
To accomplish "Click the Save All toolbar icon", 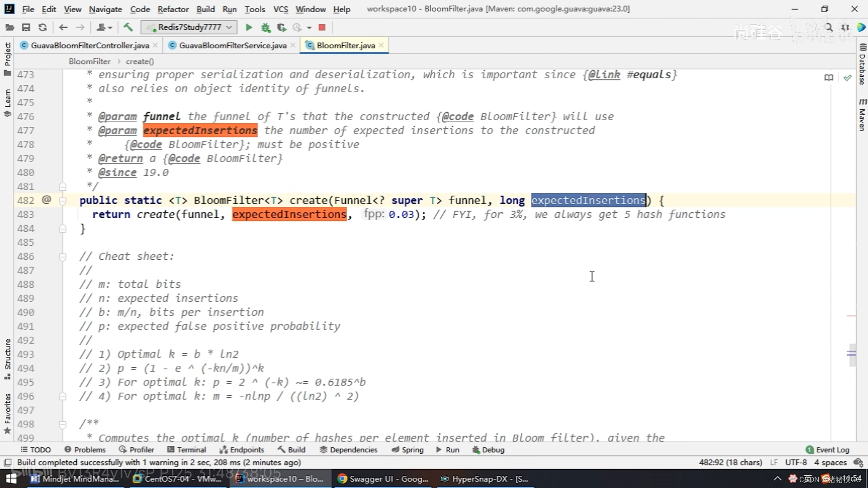I will [x=26, y=28].
